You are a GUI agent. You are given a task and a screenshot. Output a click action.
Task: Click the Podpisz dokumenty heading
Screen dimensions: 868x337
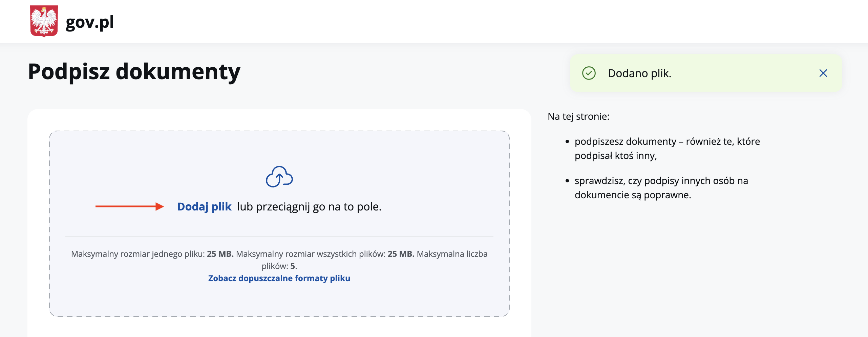coord(134,72)
